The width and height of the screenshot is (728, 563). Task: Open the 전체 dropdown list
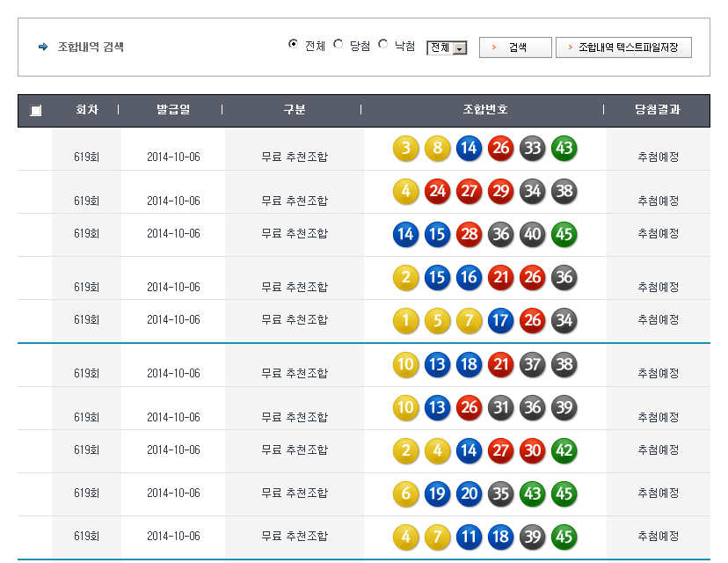(x=447, y=48)
